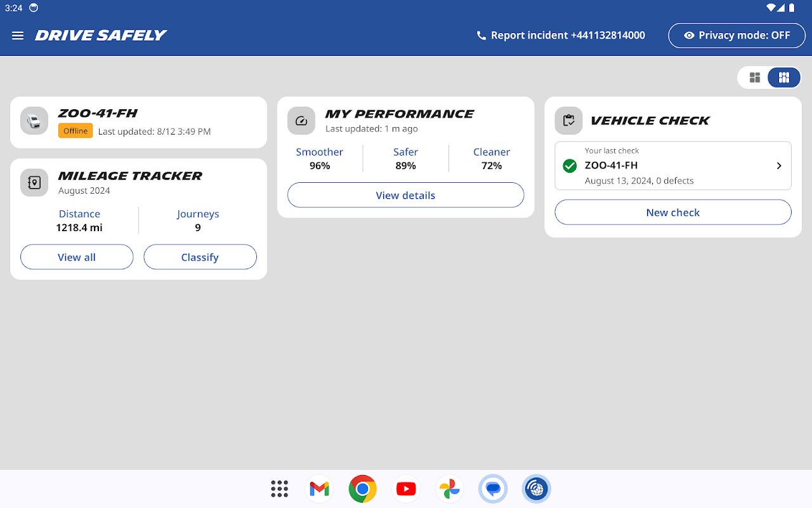Click the VEHICLE CHECK heading
The height and width of the screenshot is (508, 812).
650,121
